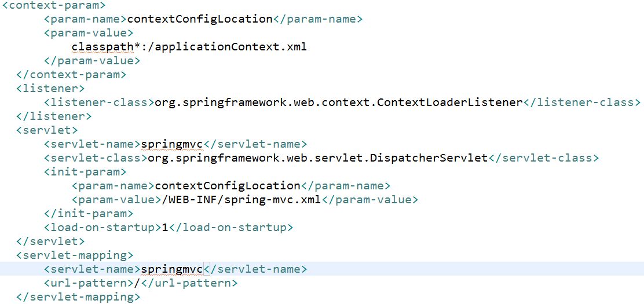Click the closing context-param tag
Viewport: 644px width, 304px height.
click(71, 75)
